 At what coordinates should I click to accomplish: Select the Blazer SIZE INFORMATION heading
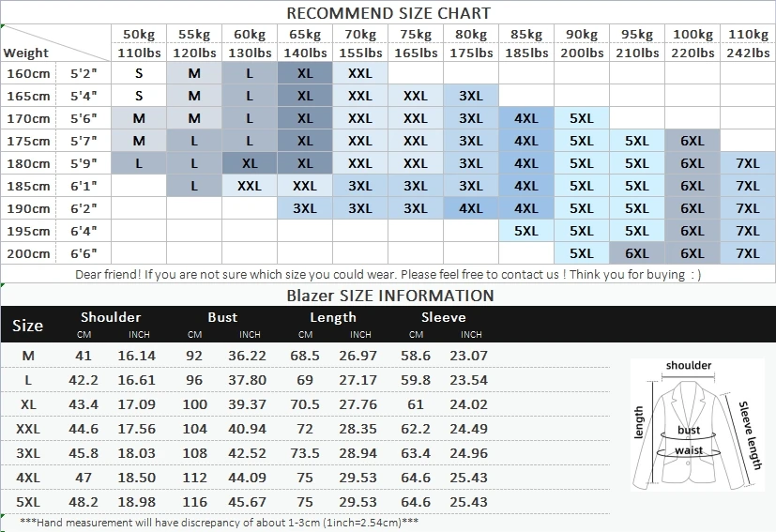(390, 296)
